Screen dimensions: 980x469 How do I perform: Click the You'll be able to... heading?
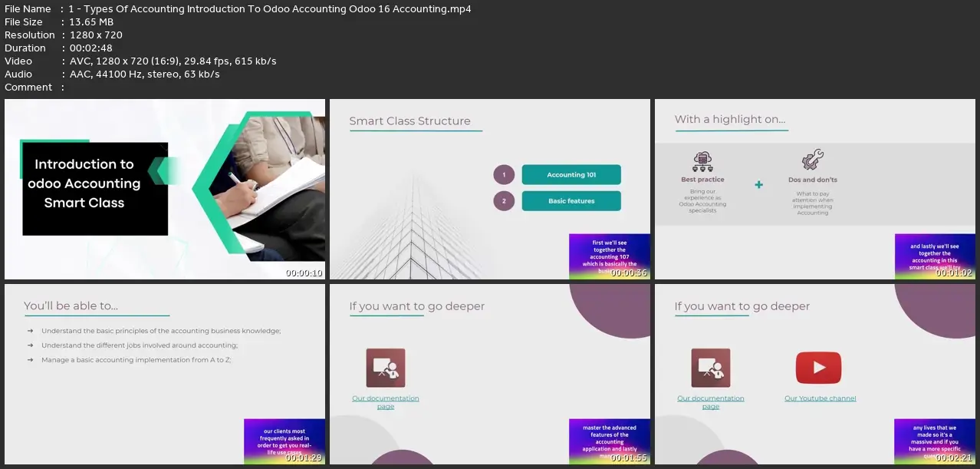71,306
